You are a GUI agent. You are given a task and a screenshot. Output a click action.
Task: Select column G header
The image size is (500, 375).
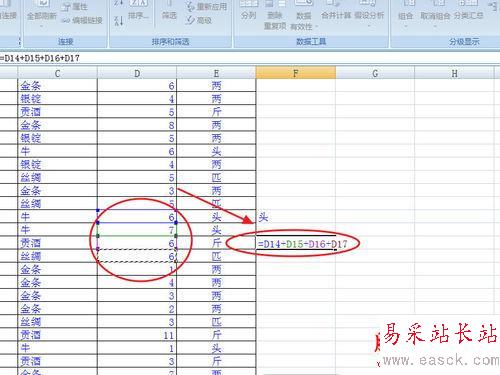click(375, 73)
